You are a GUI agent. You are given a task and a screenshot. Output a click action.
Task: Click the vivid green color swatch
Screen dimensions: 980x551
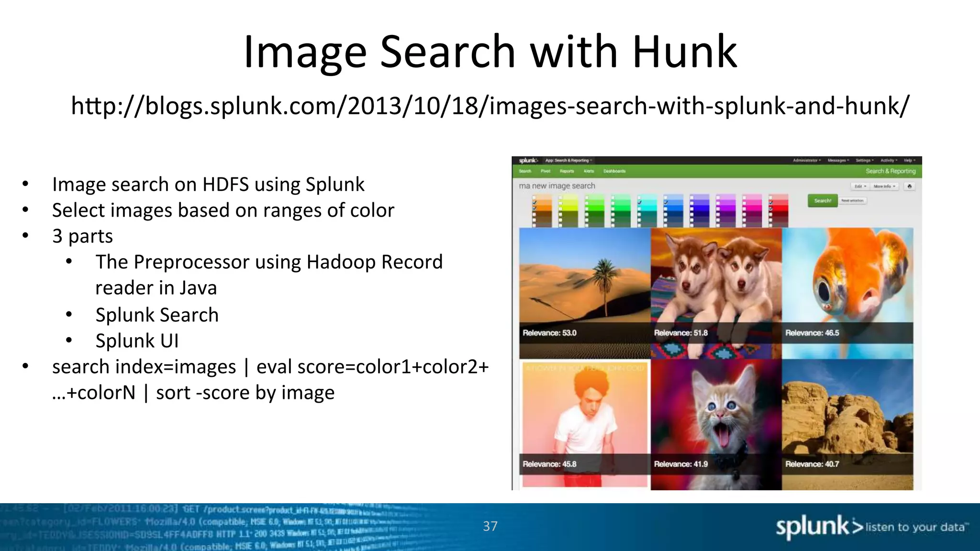tap(595, 209)
